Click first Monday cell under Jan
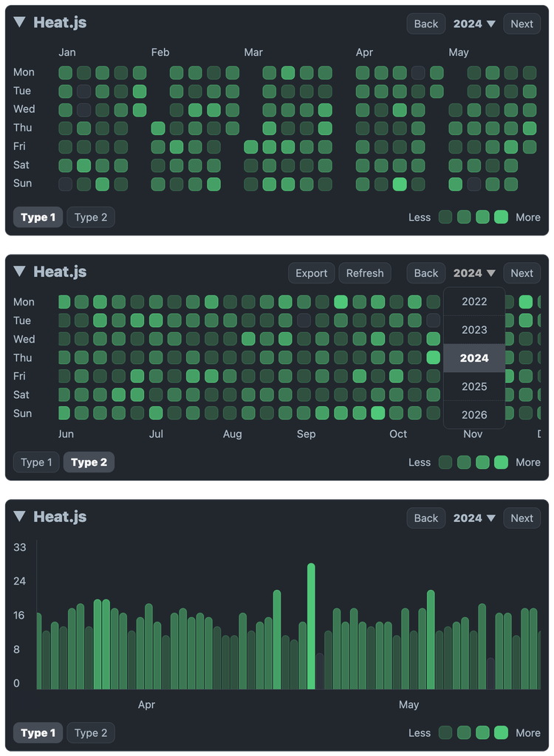 click(x=66, y=72)
